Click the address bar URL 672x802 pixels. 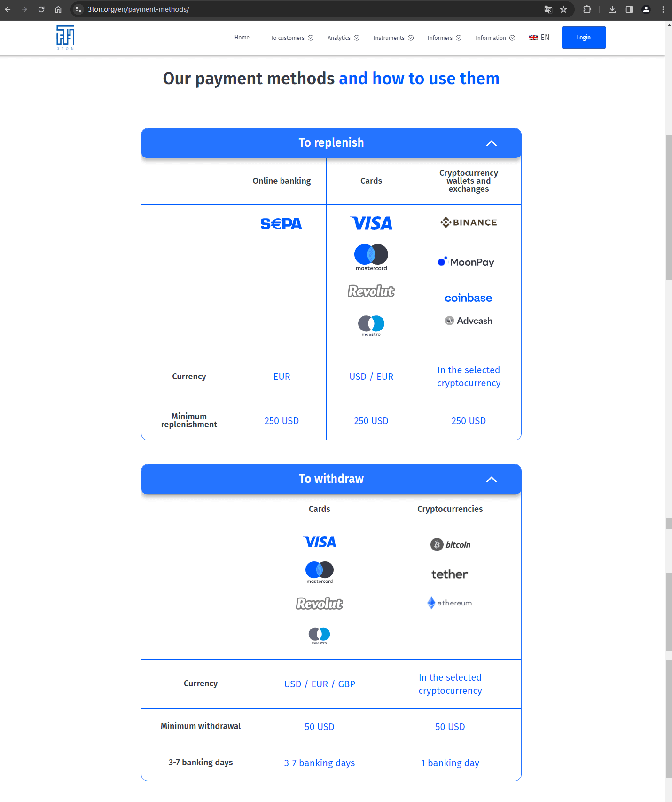(139, 9)
